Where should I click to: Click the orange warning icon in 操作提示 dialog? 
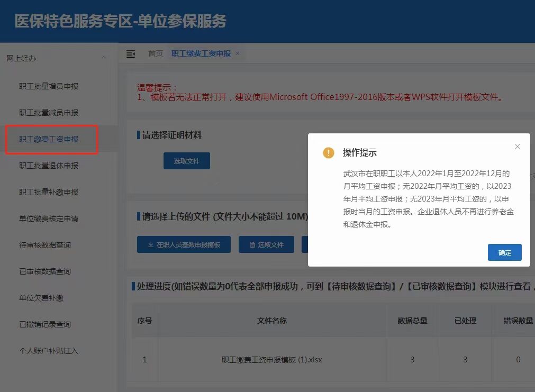(328, 152)
